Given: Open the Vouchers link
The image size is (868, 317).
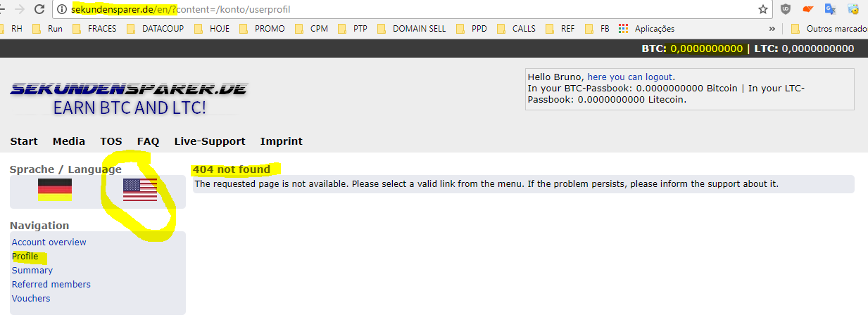Looking at the screenshot, I should [x=31, y=299].
